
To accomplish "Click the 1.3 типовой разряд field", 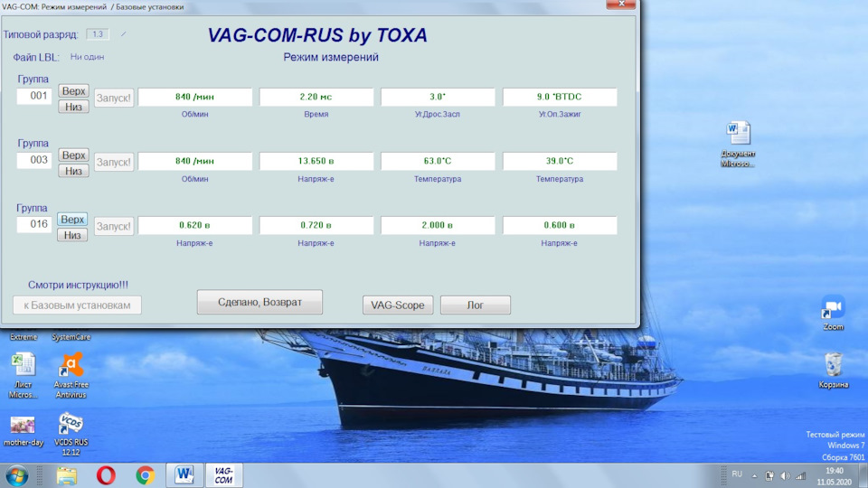I will [98, 34].
